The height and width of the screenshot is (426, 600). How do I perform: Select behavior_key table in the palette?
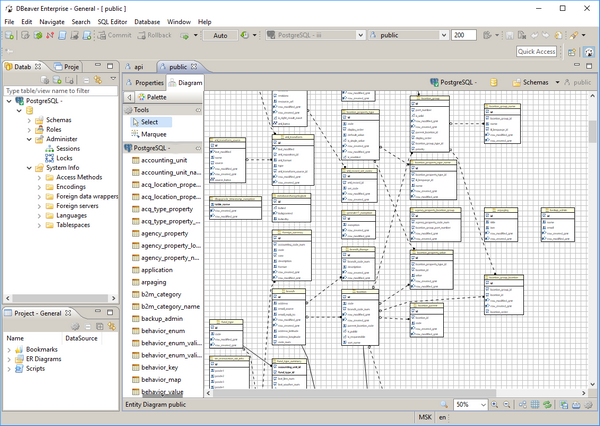click(159, 367)
